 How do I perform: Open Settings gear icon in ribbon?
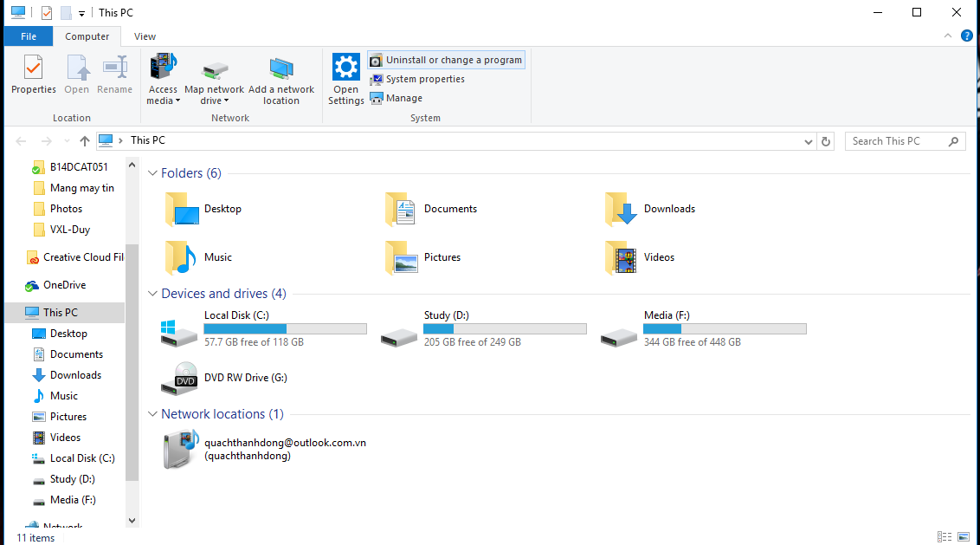[345, 68]
